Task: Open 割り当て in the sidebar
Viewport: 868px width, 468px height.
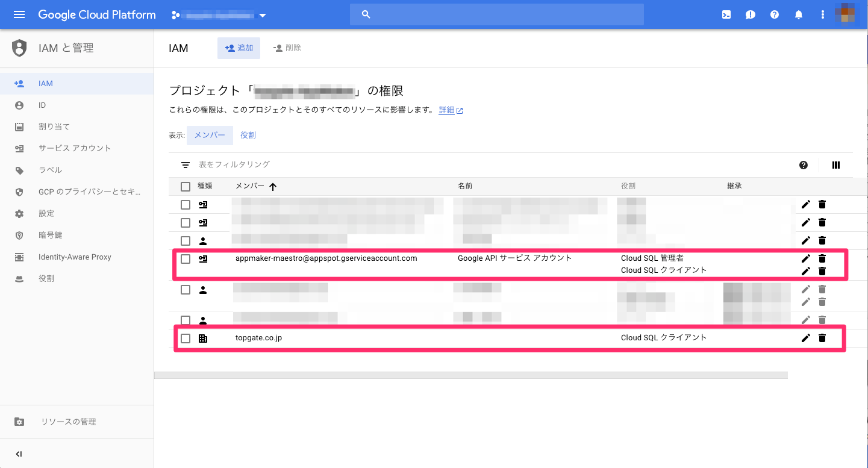Action: (x=77, y=127)
